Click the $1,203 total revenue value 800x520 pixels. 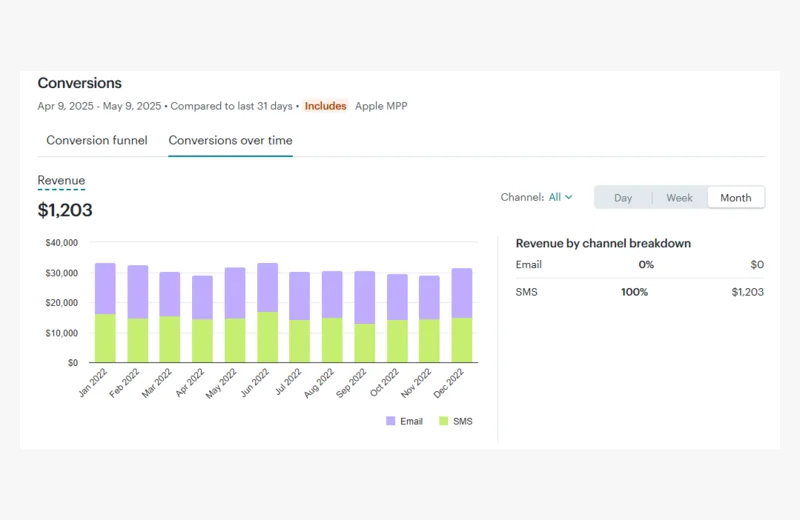click(x=65, y=210)
